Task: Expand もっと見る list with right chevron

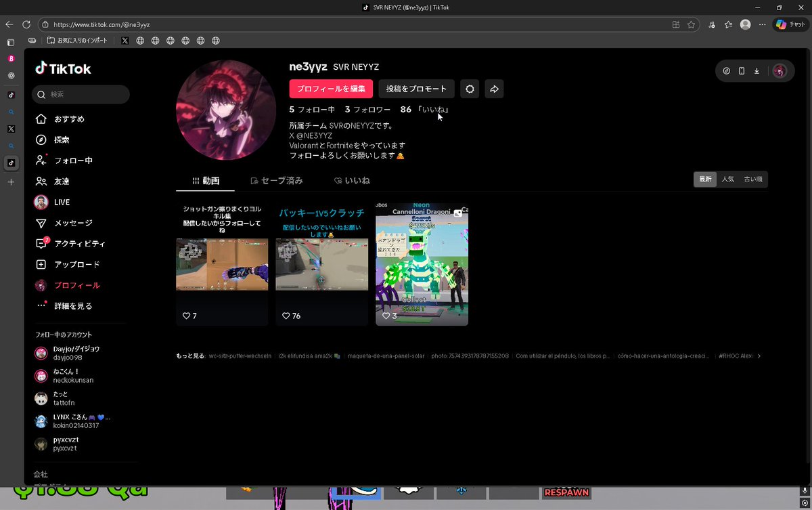Action: [759, 356]
